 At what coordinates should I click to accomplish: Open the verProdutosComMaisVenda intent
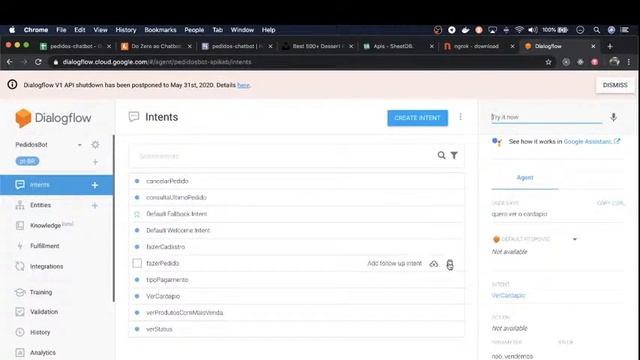tap(184, 313)
